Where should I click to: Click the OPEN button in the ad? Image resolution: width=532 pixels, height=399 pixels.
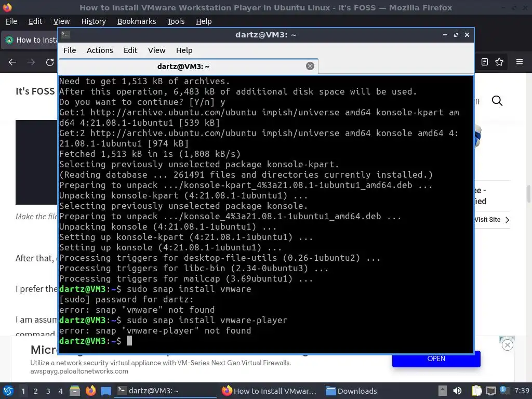[436, 358]
